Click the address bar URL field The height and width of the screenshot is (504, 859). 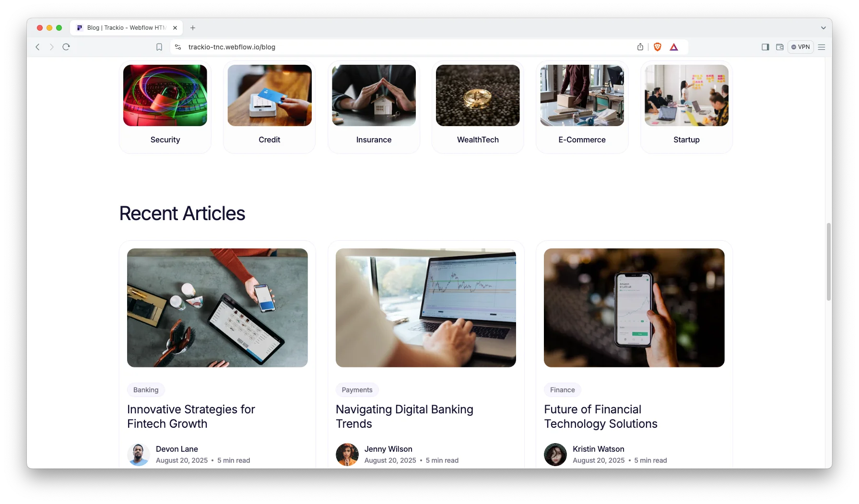pyautogui.click(x=407, y=47)
